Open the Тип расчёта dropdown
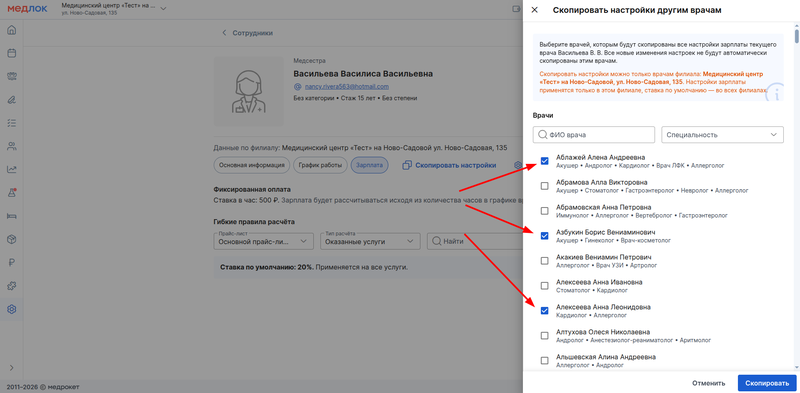This screenshot has height=393, width=800. 370,241
